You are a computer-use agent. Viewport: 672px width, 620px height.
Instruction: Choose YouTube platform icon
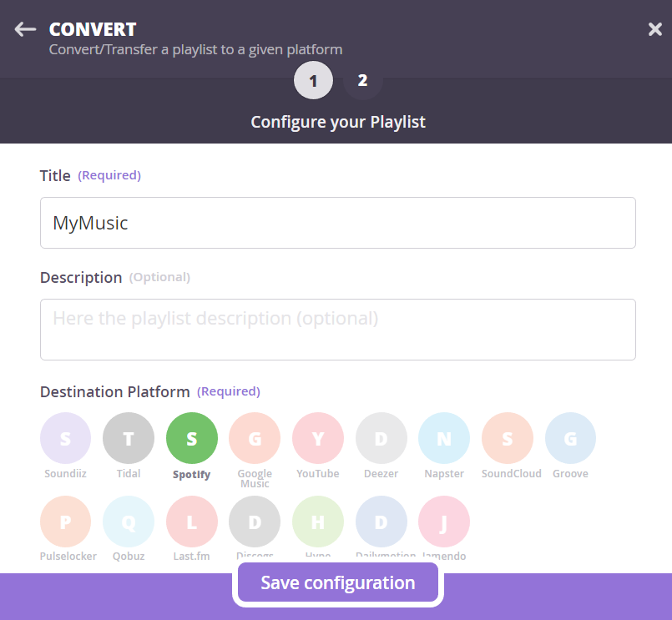[x=318, y=438]
